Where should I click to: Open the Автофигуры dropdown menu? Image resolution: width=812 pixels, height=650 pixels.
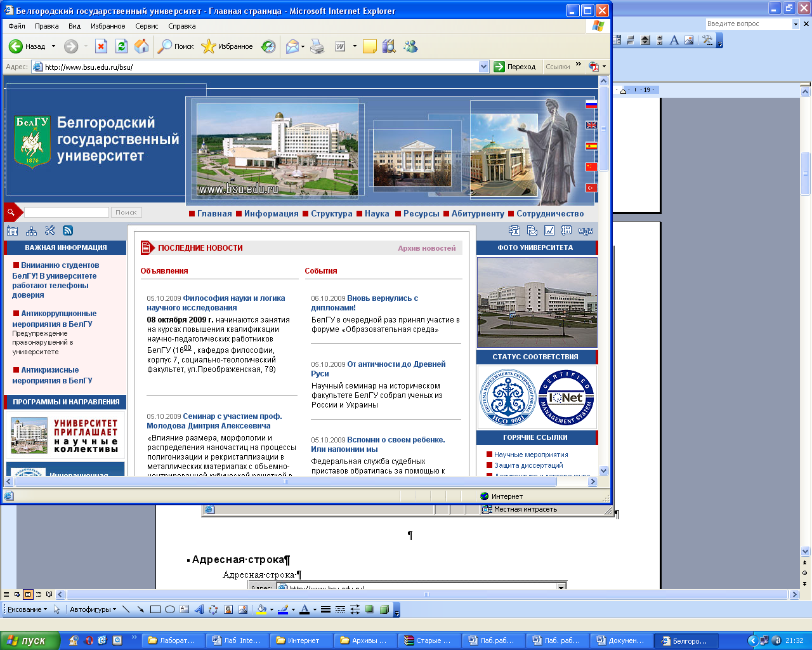(93, 609)
